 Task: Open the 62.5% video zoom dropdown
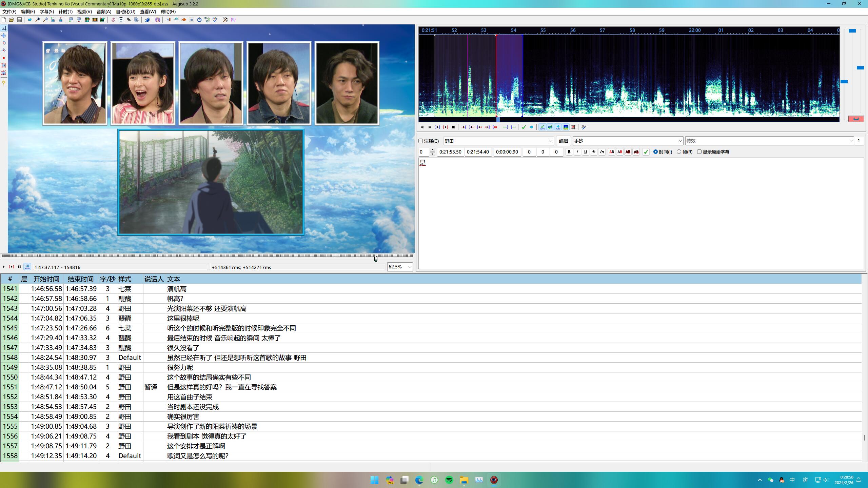pyautogui.click(x=410, y=267)
